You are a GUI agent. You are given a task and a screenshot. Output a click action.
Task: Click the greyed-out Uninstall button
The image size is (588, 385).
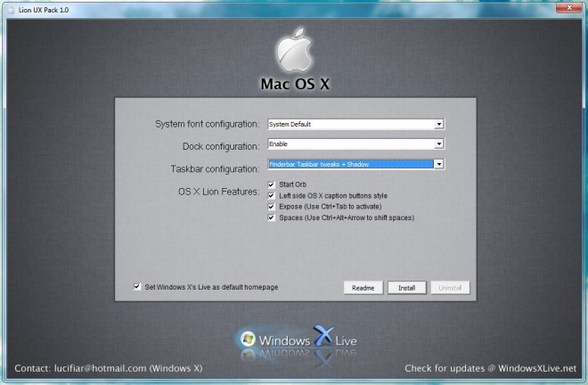coord(450,288)
